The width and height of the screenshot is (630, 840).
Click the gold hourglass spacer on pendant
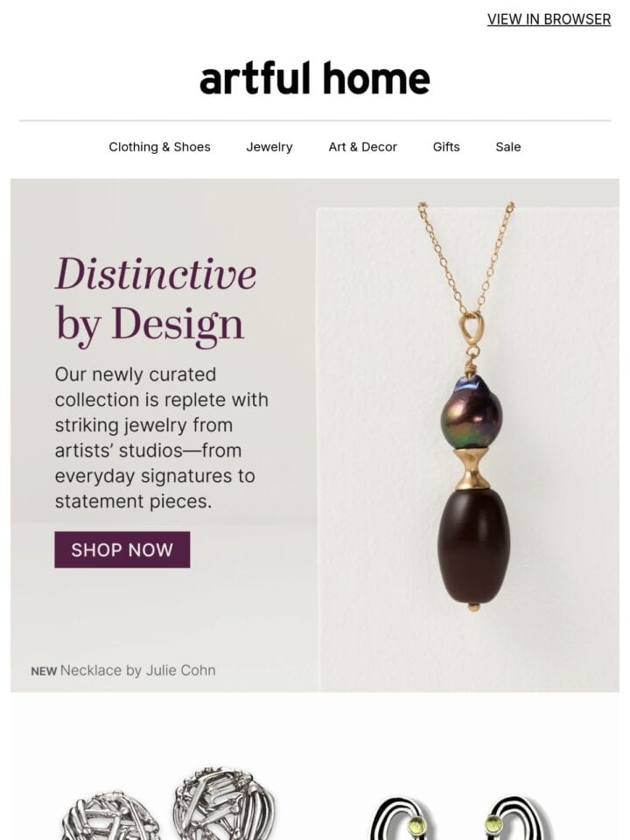point(472,468)
